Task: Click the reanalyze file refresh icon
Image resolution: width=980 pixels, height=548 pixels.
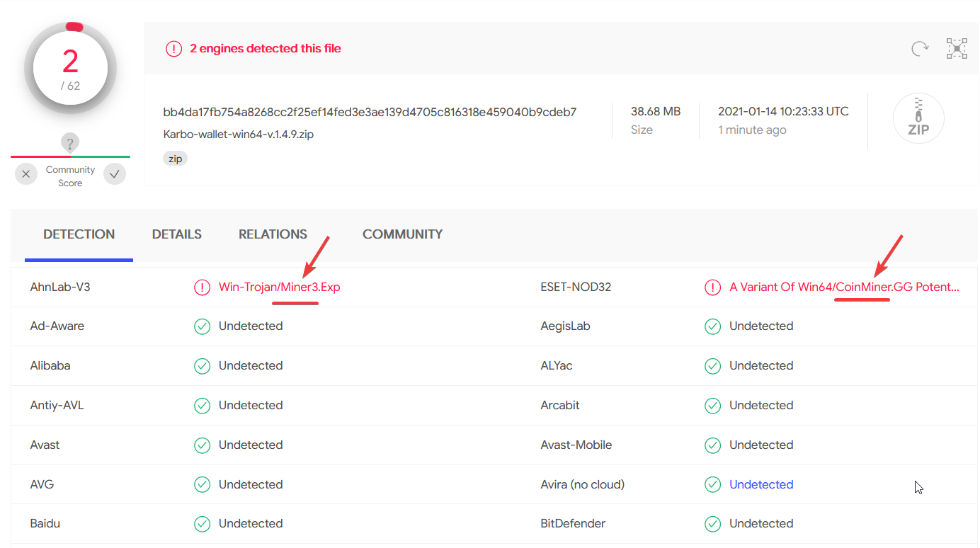Action: tap(920, 48)
